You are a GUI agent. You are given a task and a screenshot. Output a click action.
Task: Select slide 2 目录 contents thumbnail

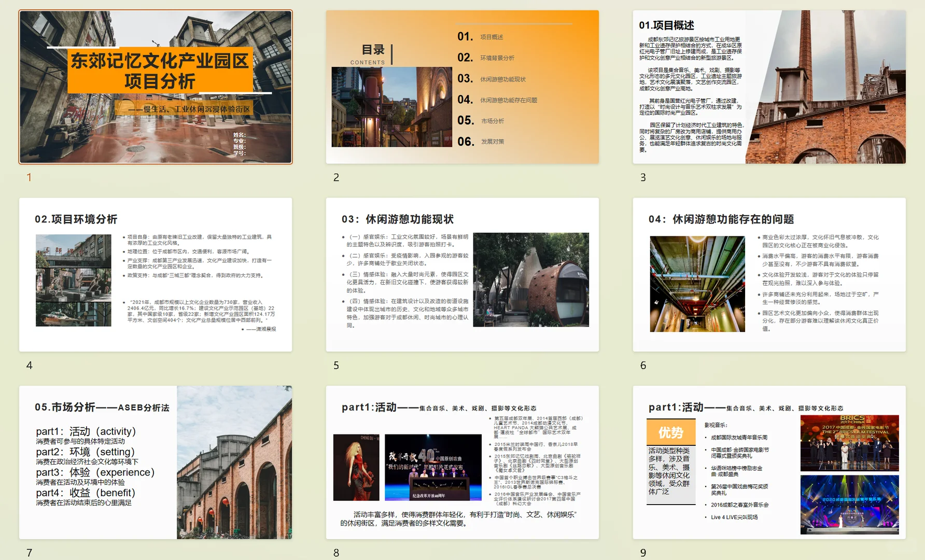462,87
